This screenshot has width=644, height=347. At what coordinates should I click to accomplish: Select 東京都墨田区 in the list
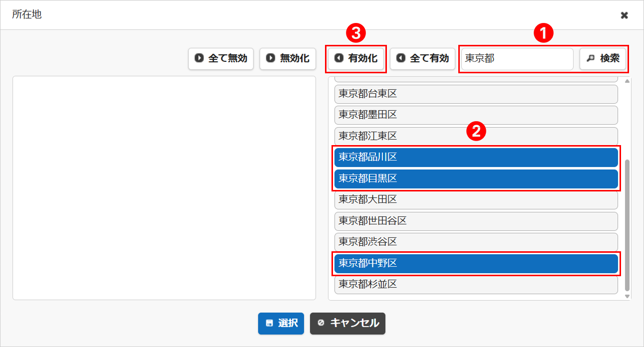coord(476,115)
